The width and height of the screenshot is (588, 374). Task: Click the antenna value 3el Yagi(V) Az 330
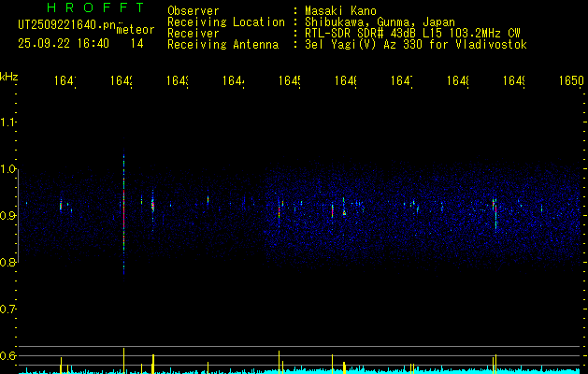366,45
